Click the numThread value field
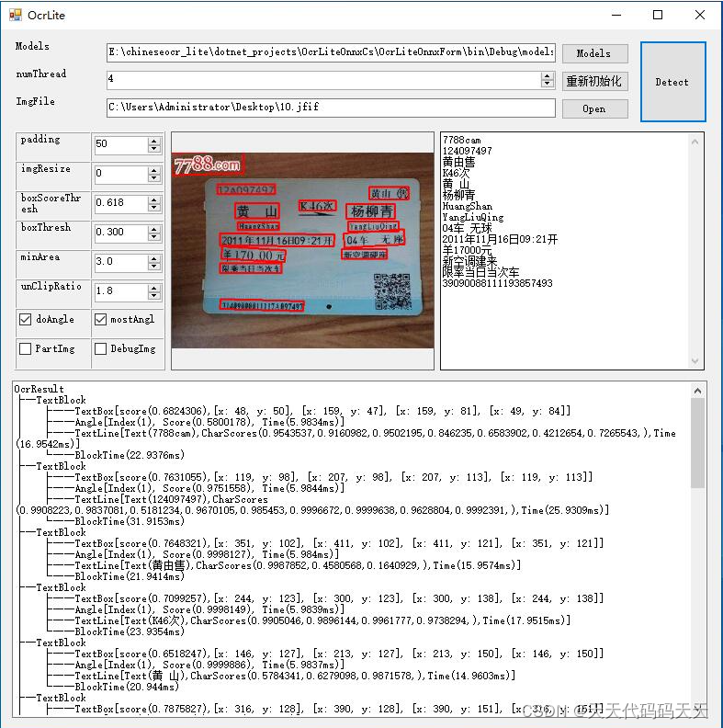Screen dimensions: 723x728 323,79
